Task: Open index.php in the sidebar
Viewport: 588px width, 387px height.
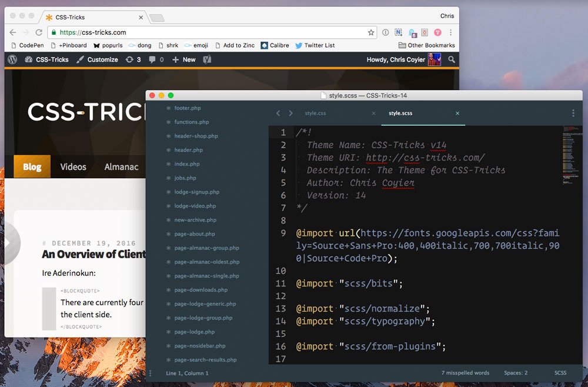Action: 187,164
